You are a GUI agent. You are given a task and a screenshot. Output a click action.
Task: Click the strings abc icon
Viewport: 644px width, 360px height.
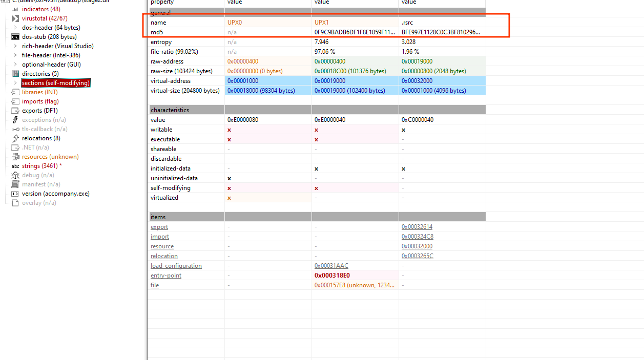tap(15, 166)
